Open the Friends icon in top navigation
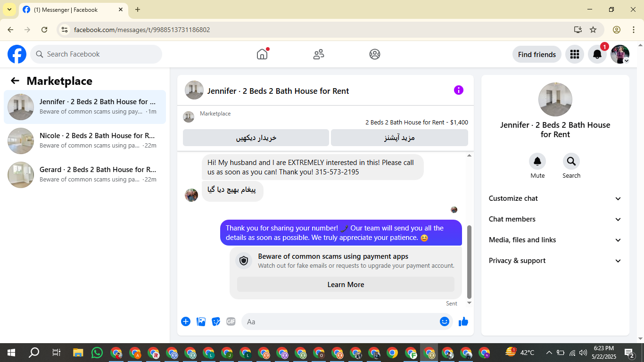 tap(319, 54)
